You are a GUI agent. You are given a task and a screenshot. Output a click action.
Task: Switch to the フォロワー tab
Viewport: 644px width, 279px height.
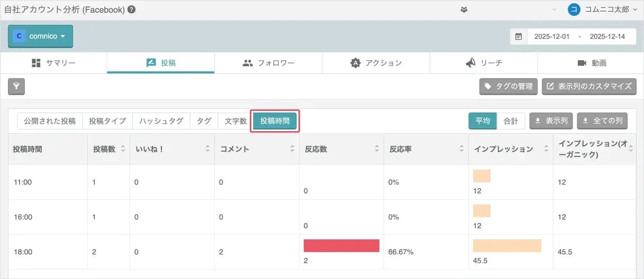tap(268, 63)
